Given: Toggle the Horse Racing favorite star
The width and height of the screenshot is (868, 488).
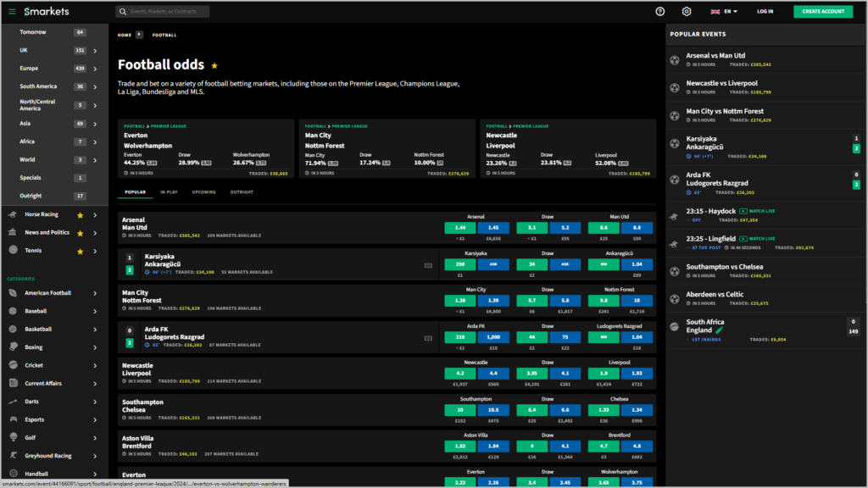Looking at the screenshot, I should [81, 214].
